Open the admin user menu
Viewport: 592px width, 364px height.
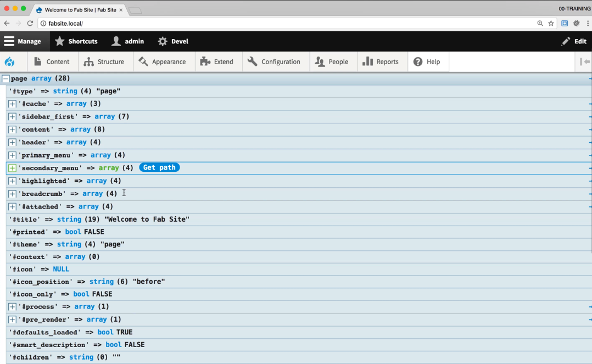point(128,41)
